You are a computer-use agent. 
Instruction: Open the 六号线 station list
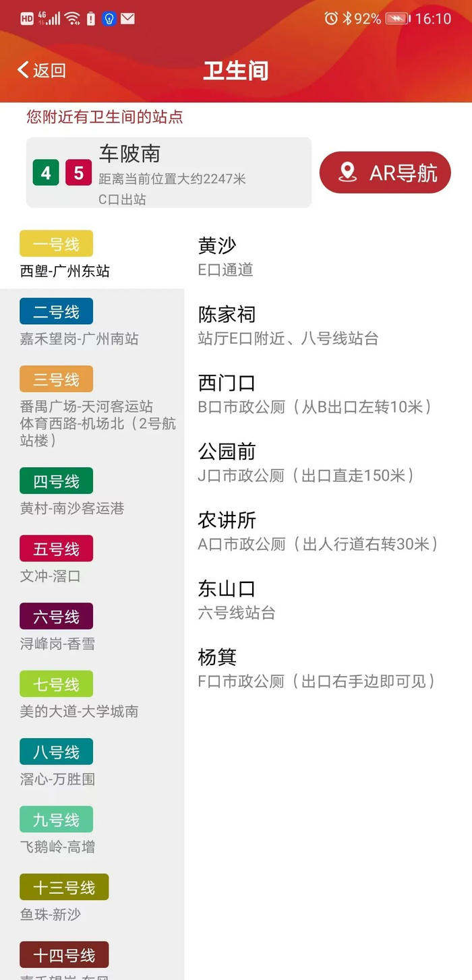point(57,616)
